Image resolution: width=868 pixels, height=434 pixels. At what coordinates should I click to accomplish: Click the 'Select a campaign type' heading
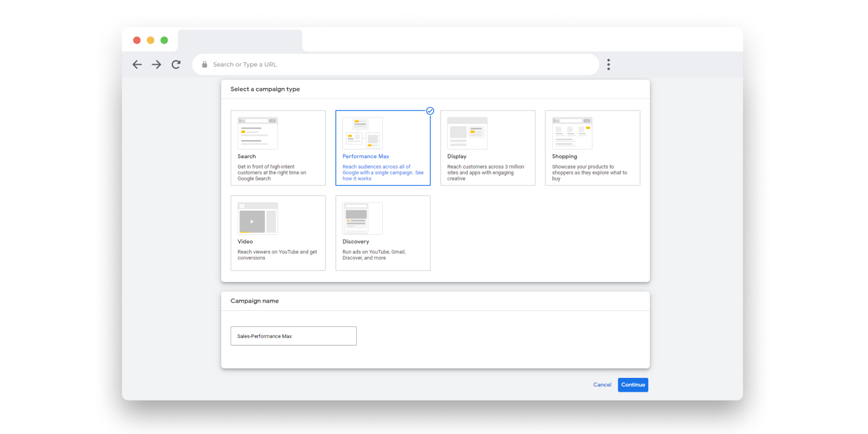[x=265, y=89]
